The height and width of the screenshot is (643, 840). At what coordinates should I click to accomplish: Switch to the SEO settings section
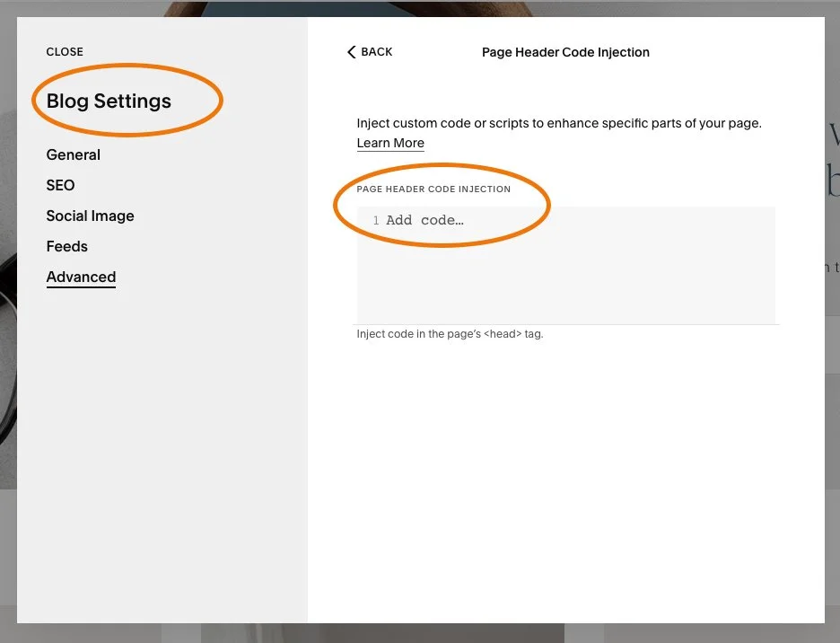pyautogui.click(x=60, y=185)
